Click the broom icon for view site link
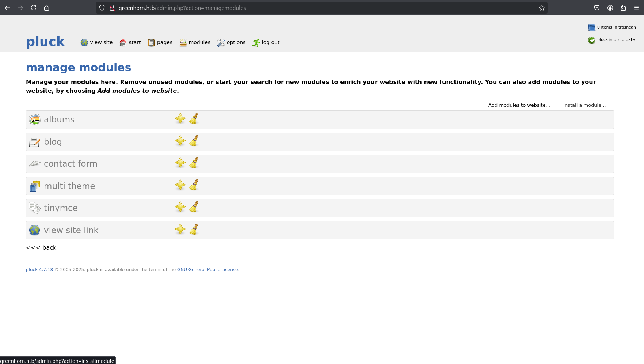The width and height of the screenshot is (644, 364). [194, 230]
